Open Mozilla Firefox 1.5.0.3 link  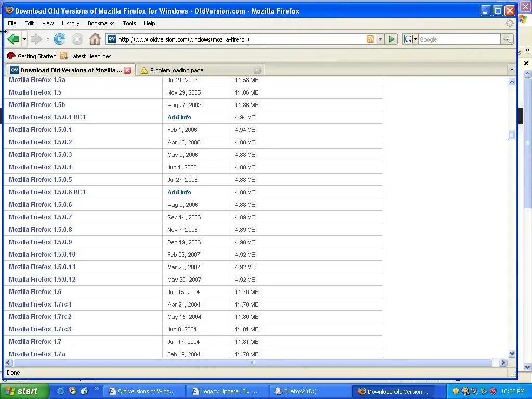tap(41, 155)
